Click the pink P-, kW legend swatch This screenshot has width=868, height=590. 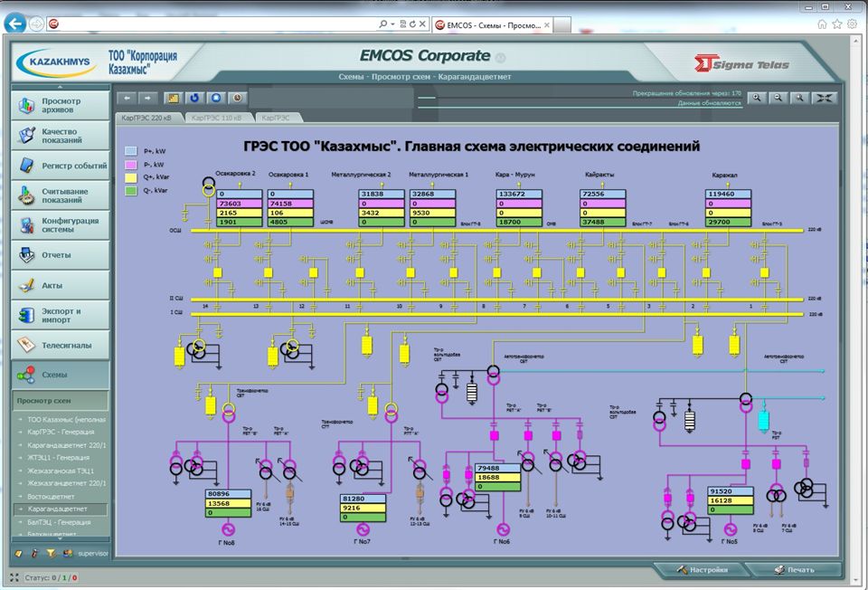[131, 165]
